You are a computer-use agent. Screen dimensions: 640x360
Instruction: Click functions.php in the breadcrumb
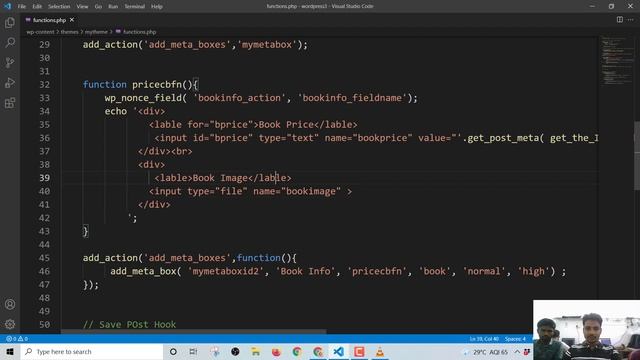tap(139, 32)
